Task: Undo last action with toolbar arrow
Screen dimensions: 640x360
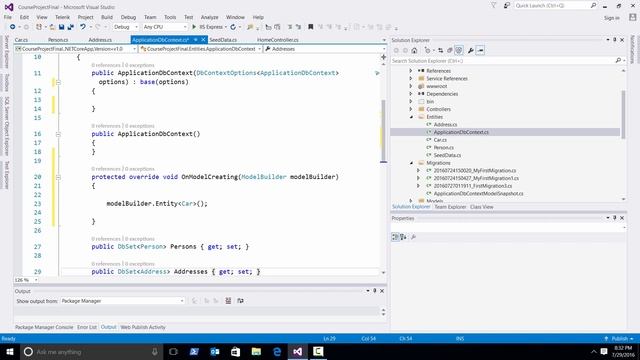Action: 83,27
